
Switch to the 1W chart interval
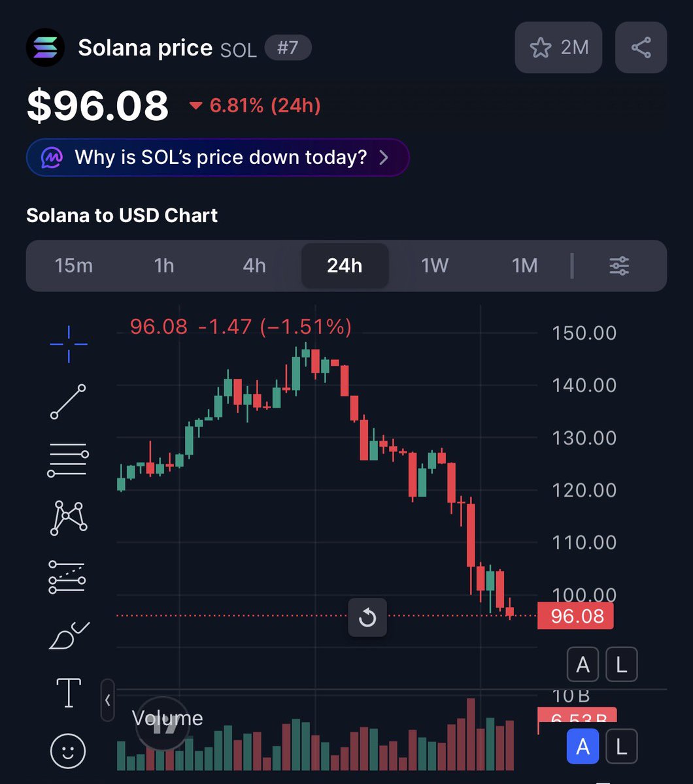click(435, 266)
